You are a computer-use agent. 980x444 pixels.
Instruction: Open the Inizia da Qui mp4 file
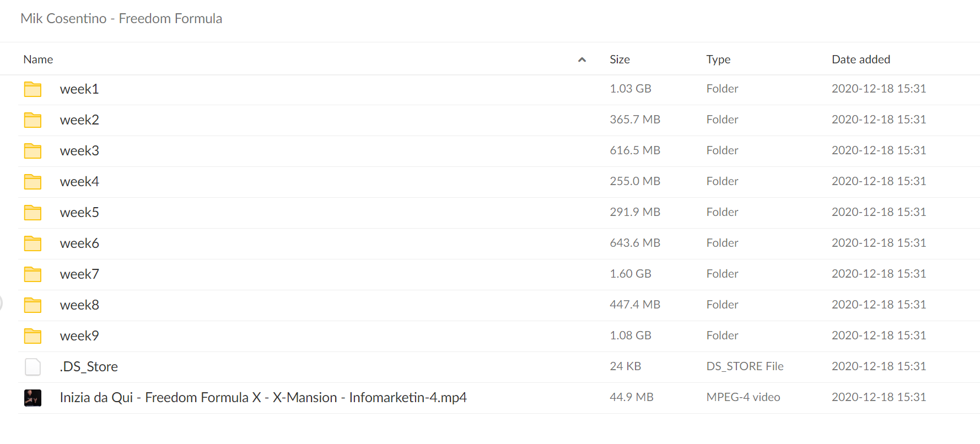tap(263, 398)
